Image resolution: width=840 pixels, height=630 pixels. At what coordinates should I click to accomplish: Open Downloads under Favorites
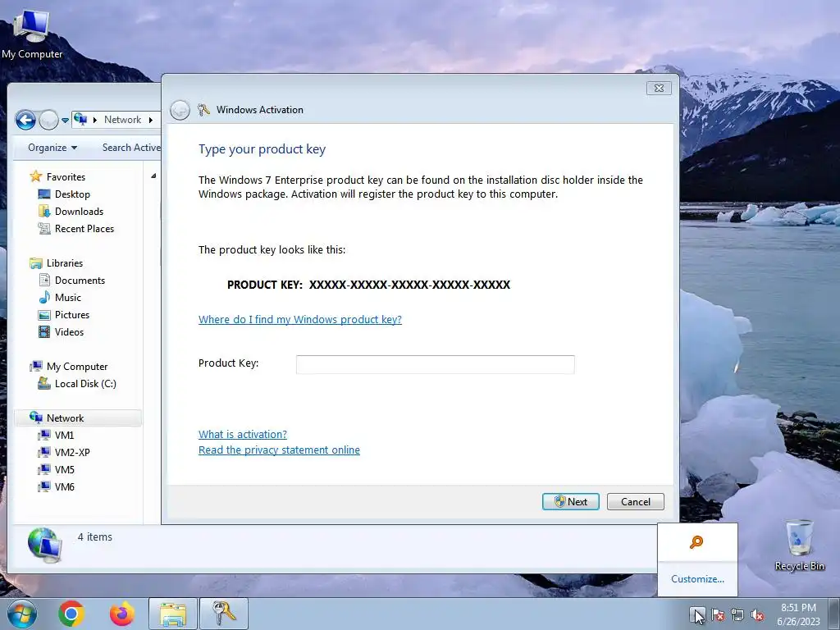pyautogui.click(x=79, y=211)
